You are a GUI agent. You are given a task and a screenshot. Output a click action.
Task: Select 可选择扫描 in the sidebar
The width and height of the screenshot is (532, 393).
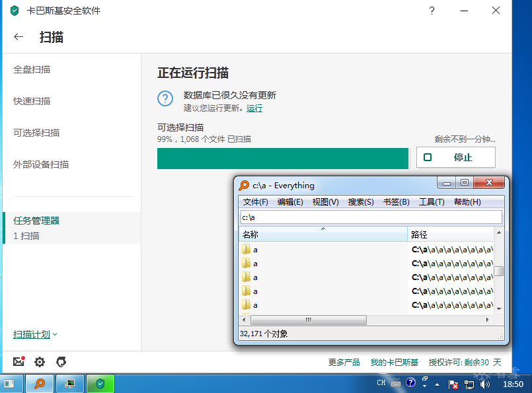(x=36, y=133)
